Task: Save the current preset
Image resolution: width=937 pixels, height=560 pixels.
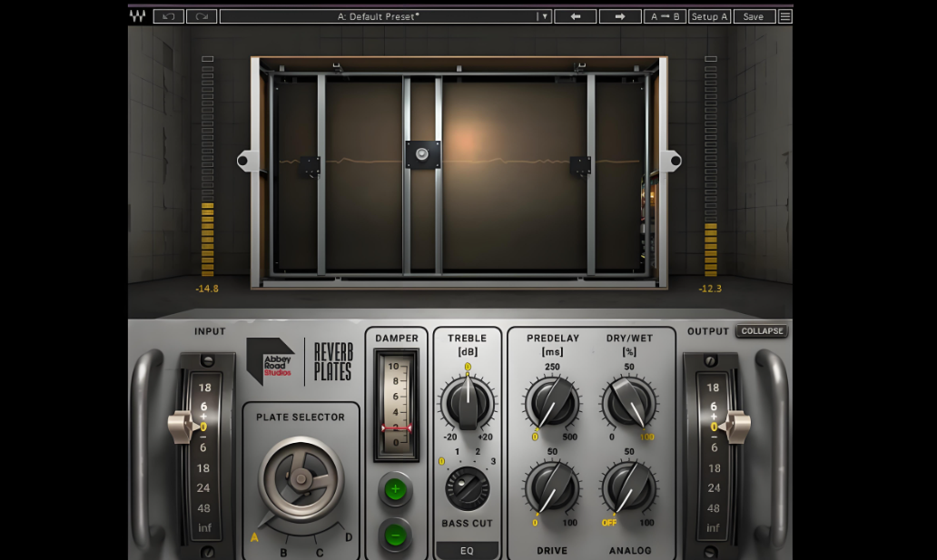Action: [754, 16]
